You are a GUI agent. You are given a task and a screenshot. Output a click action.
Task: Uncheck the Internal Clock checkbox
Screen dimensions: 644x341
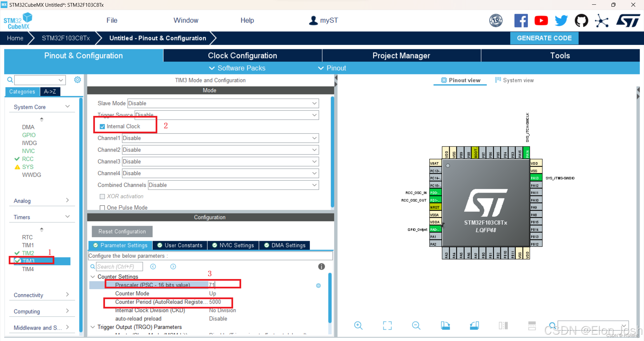102,126
